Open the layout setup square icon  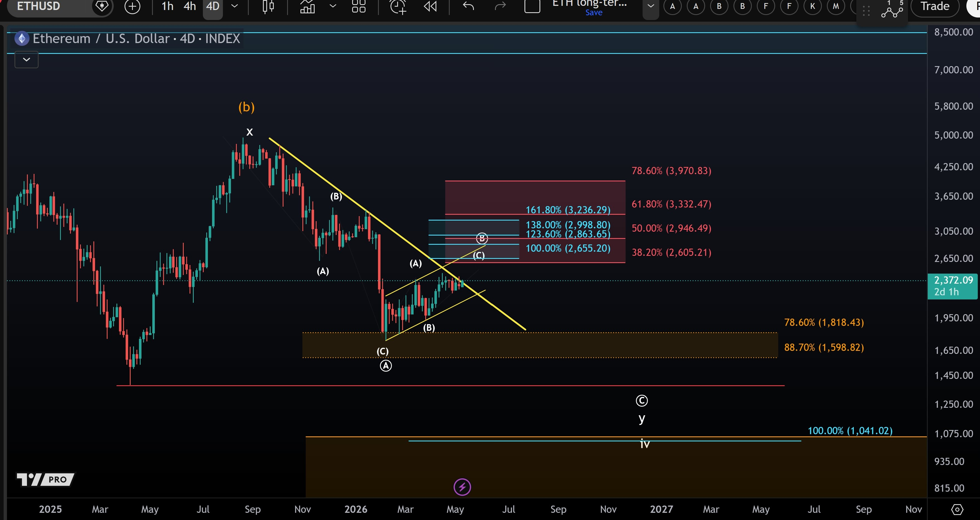532,6
